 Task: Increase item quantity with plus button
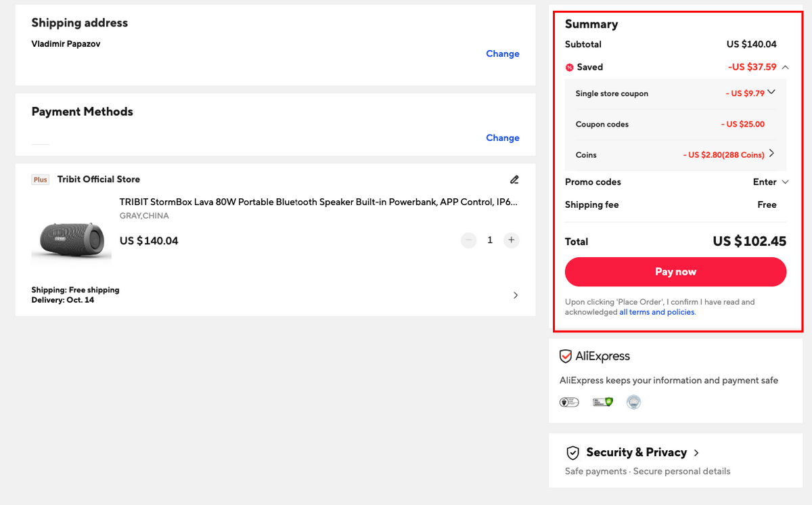[x=512, y=240]
